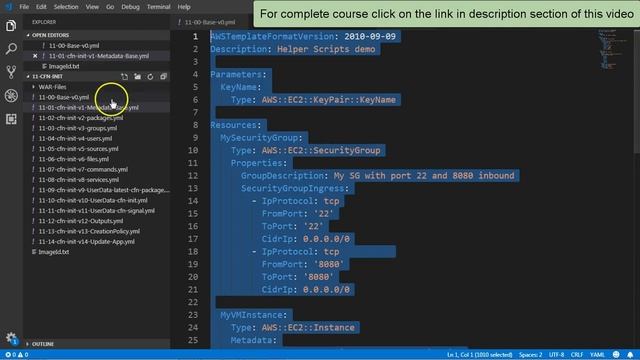Image resolution: width=640 pixels, height=360 pixels.
Task: Open the Manage gear icon
Action: 11,338
